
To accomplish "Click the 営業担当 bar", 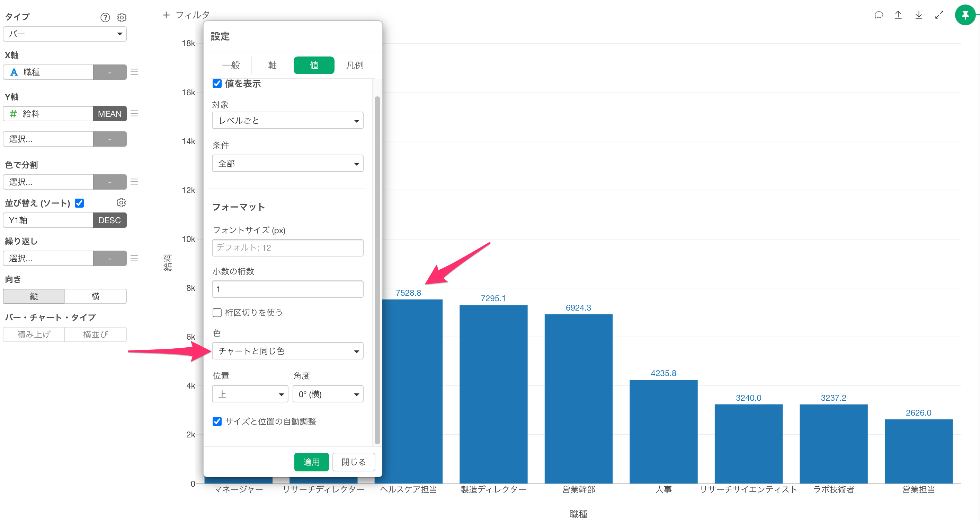I will click(918, 451).
